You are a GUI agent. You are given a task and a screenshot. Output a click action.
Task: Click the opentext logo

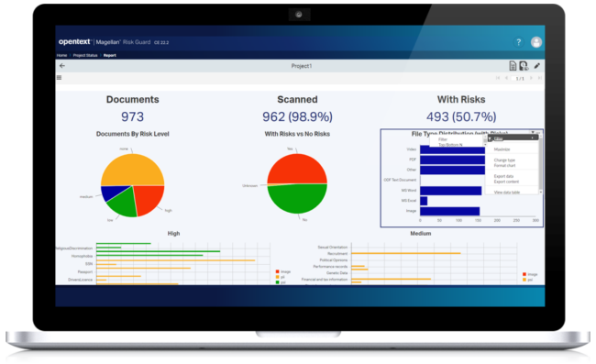point(74,42)
